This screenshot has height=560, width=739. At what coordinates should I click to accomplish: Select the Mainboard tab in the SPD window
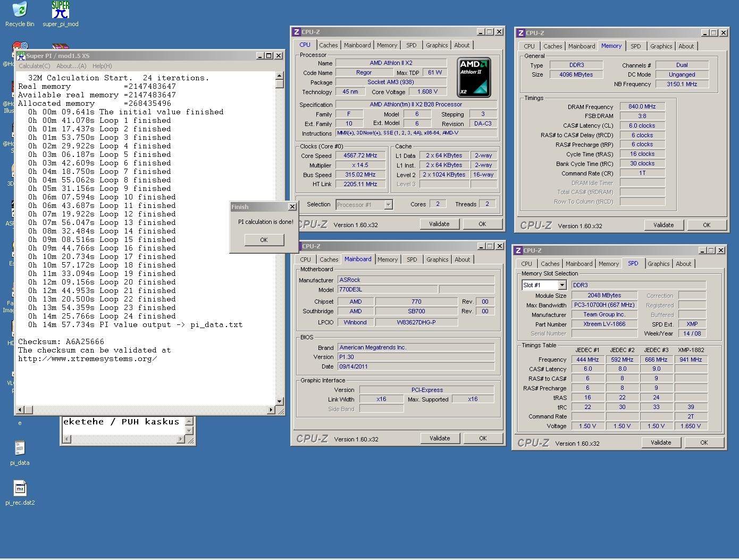pyautogui.click(x=579, y=264)
